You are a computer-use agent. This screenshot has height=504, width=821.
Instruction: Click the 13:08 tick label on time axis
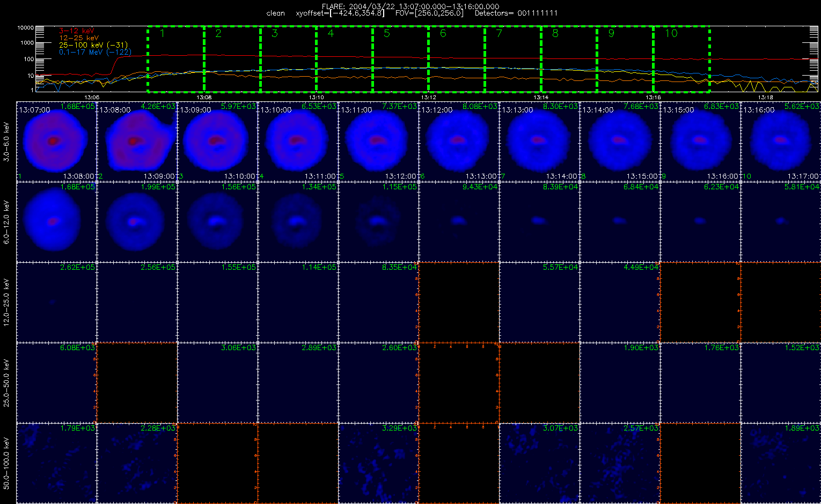pos(204,97)
